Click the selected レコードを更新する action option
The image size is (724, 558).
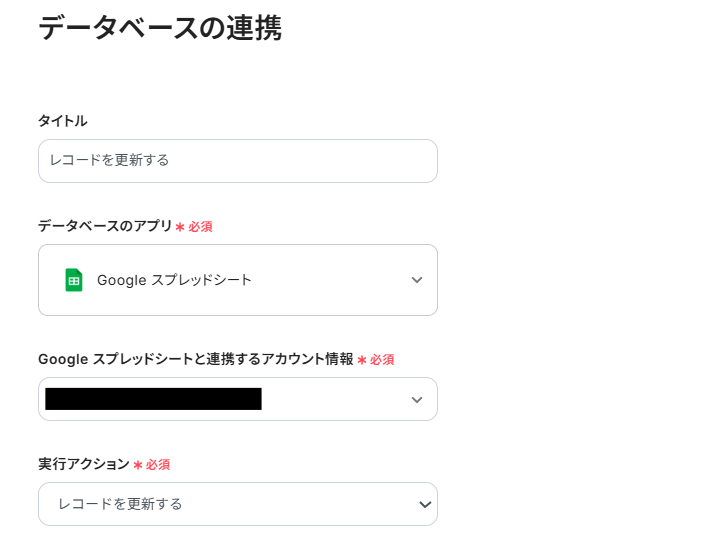point(120,504)
